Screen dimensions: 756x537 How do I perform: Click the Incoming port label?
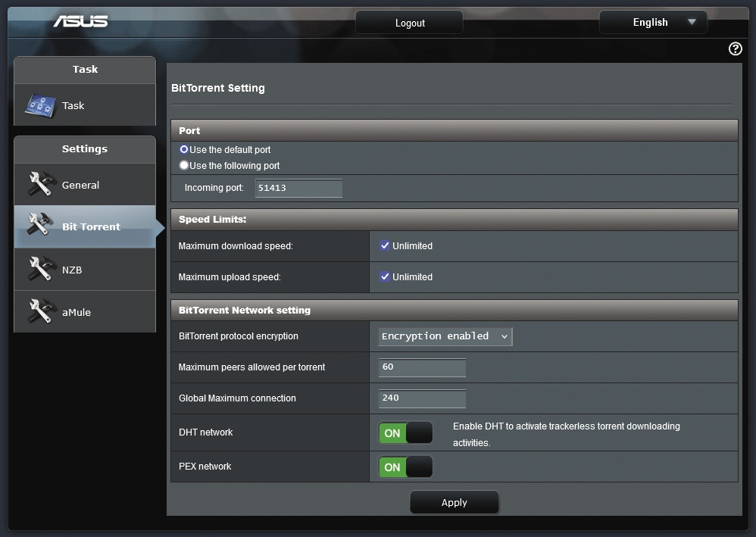click(214, 188)
